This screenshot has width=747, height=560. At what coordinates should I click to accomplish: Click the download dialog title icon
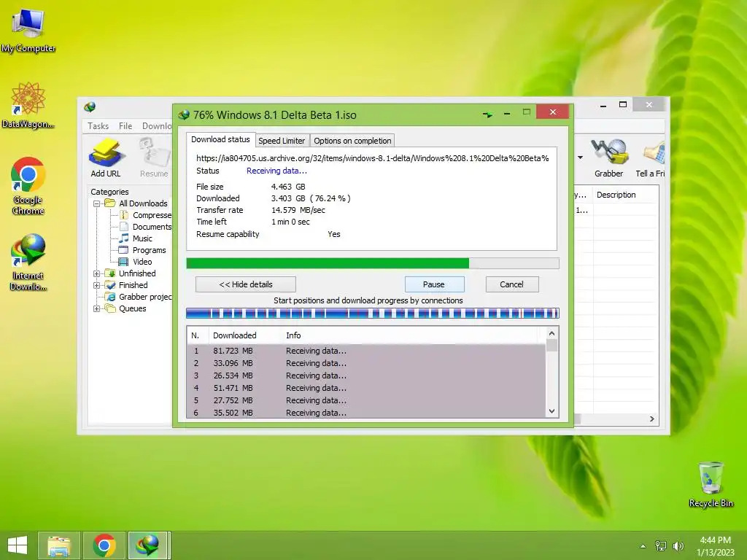(x=184, y=114)
